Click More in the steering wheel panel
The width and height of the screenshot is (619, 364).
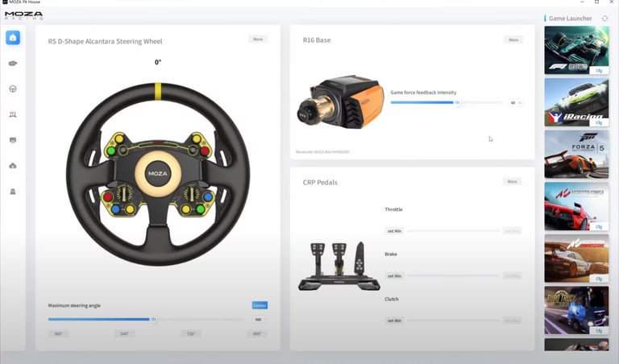[258, 39]
